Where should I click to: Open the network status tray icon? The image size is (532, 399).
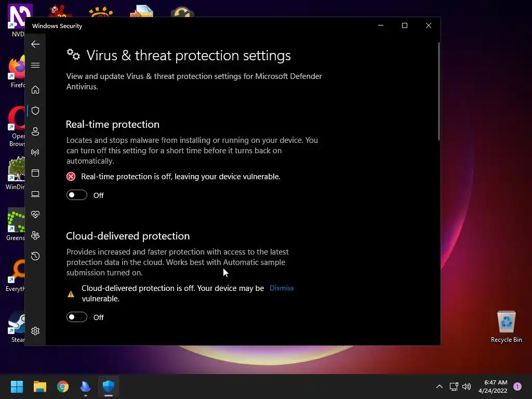click(454, 387)
